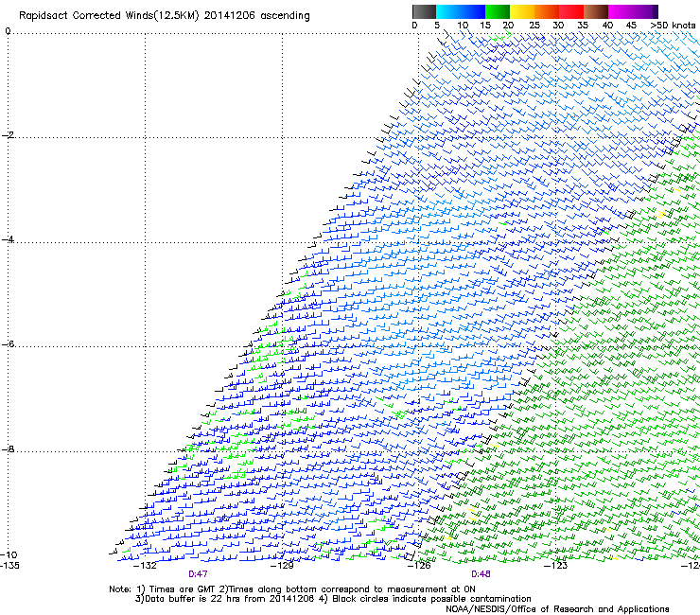This screenshot has height=615, width=700.
Task: Click the '-129' longitude axis label
Action: (283, 566)
